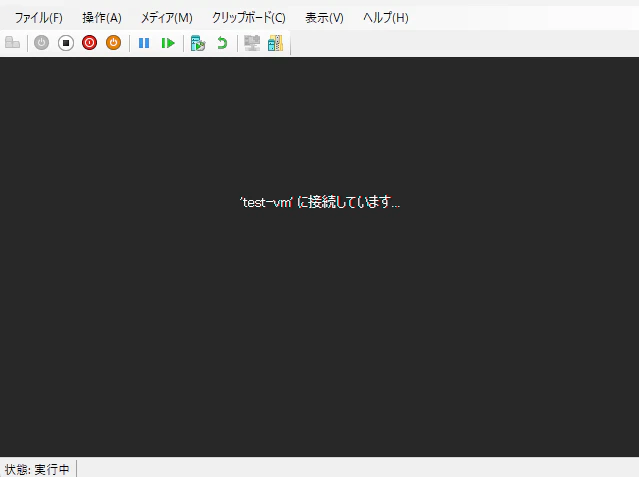Pause the virtual machine with the blue icon
Viewport: 639px width, 477px height.
[x=144, y=43]
